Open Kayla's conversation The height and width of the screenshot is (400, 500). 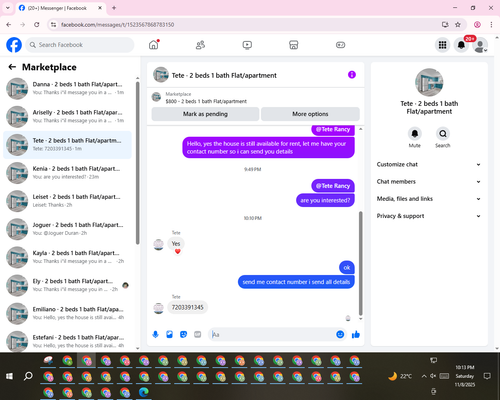pyautogui.click(x=67, y=257)
